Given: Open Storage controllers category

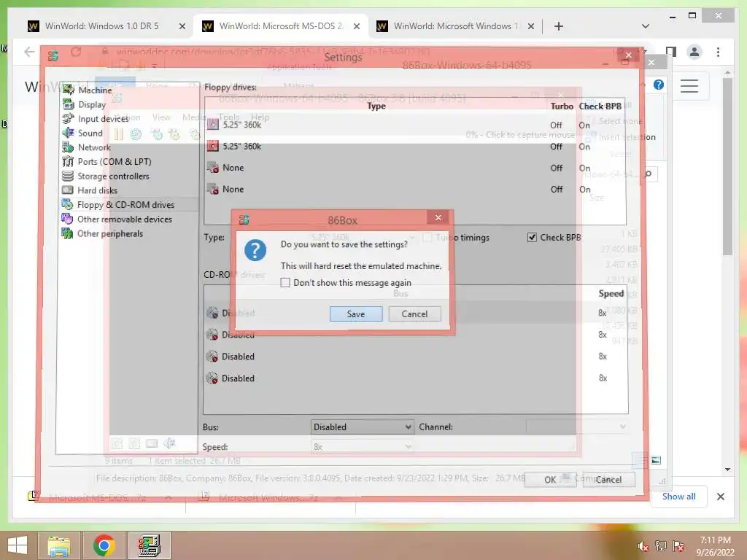Looking at the screenshot, I should click(x=113, y=176).
